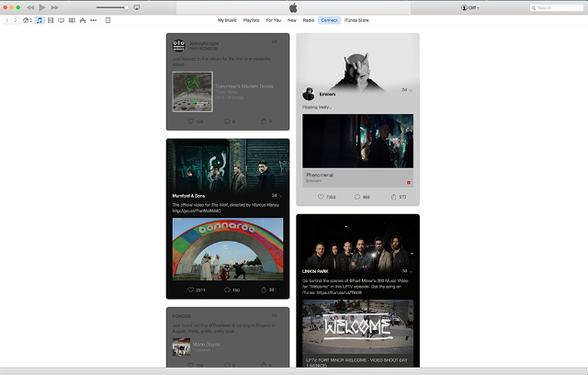Click the small Eminem profile avatar
The width and height of the screenshot is (588, 375).
tap(309, 94)
